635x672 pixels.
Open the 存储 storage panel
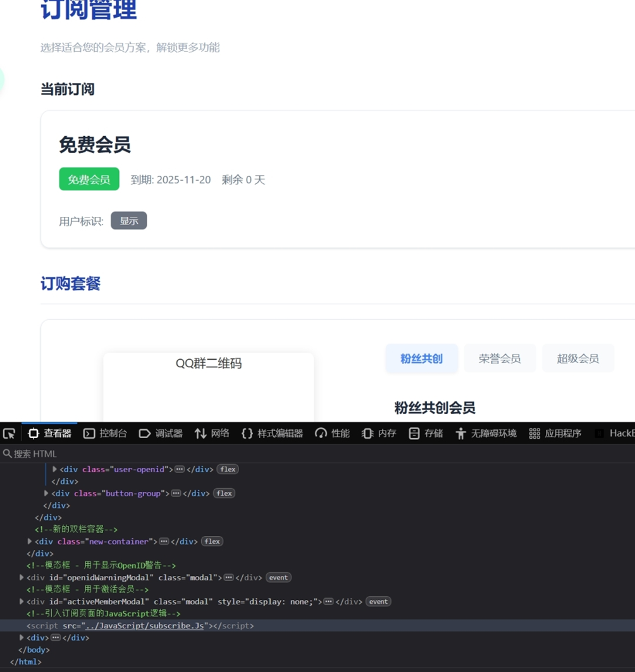426,433
